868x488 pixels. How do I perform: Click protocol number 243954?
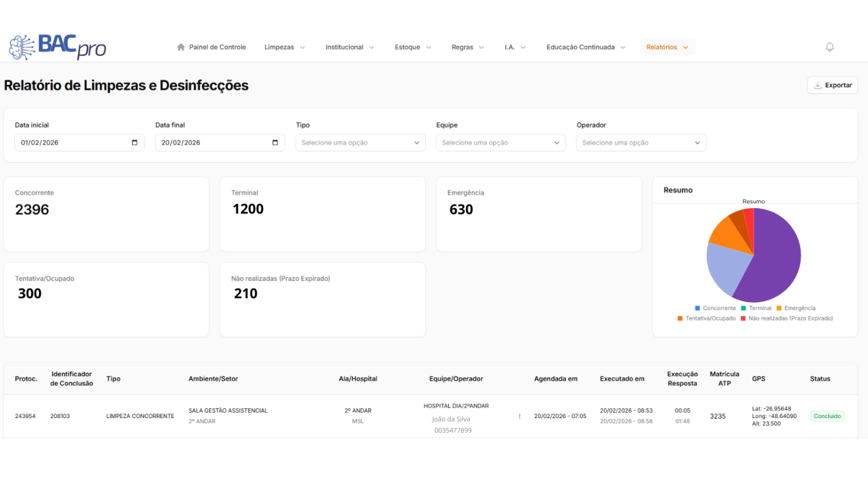(x=25, y=416)
